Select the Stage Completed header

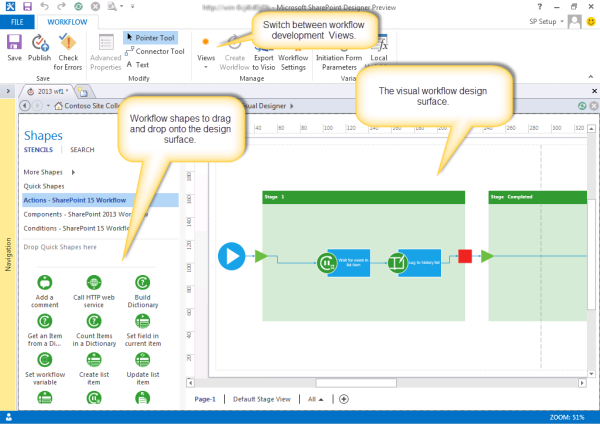(x=538, y=197)
